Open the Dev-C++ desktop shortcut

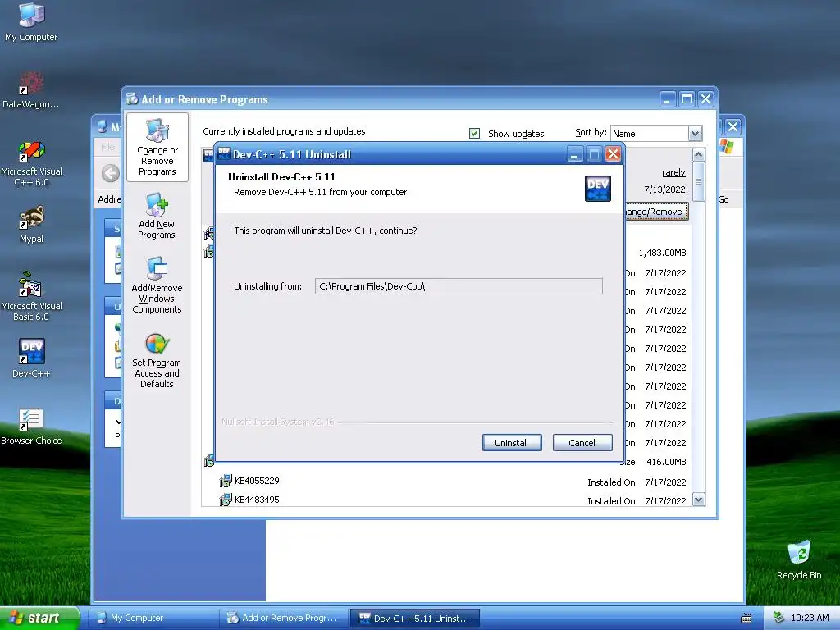pos(31,358)
